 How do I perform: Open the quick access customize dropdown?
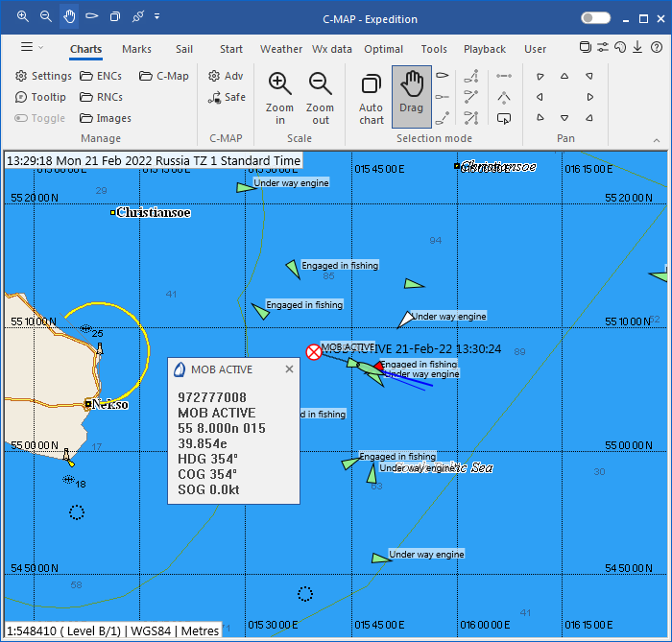(156, 16)
